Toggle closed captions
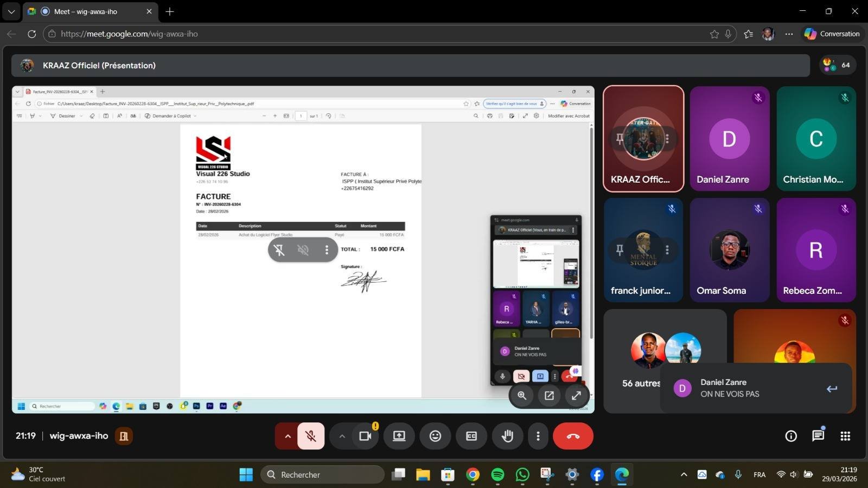Image resolution: width=868 pixels, height=488 pixels. tap(471, 436)
